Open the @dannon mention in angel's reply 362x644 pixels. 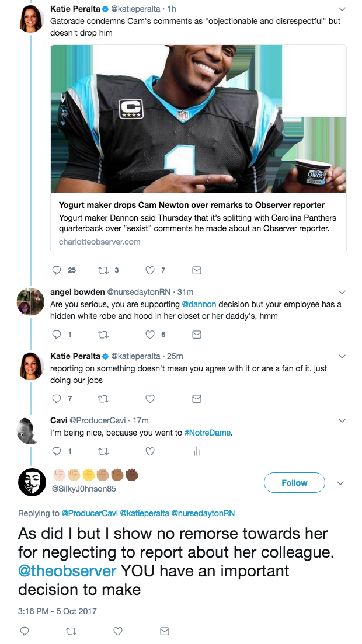click(x=199, y=304)
